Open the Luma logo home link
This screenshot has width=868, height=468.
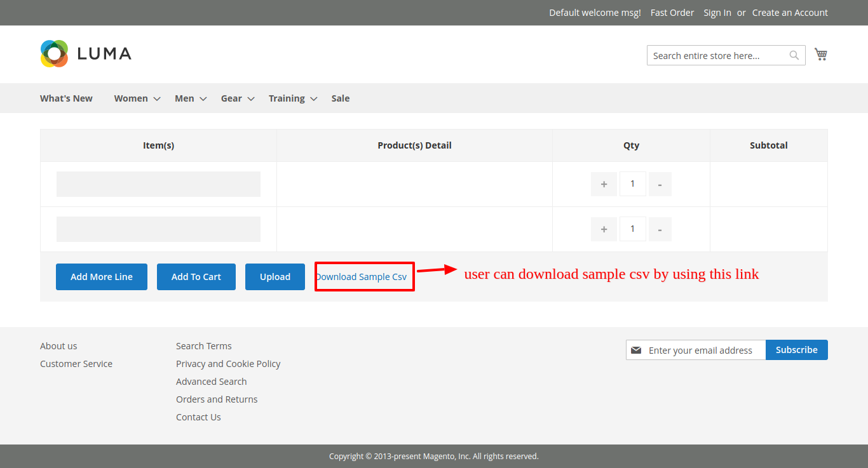click(x=86, y=53)
